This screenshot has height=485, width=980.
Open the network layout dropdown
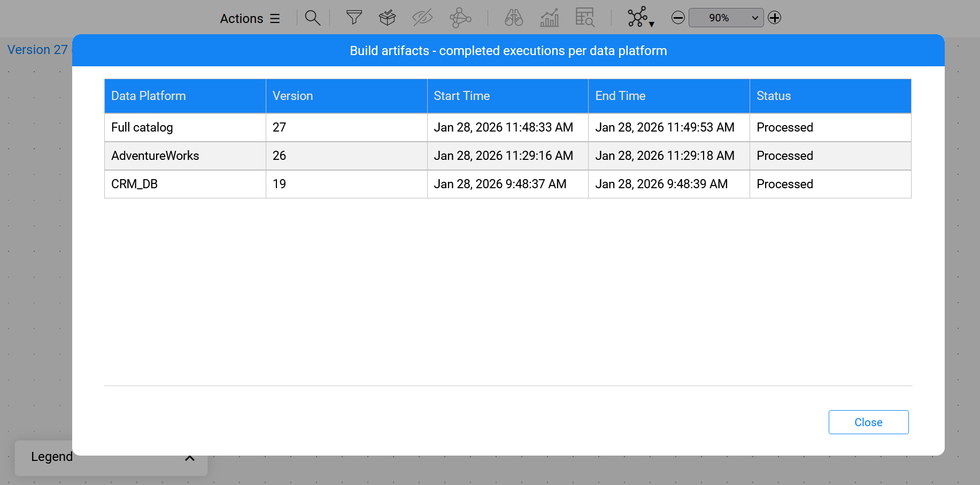641,18
